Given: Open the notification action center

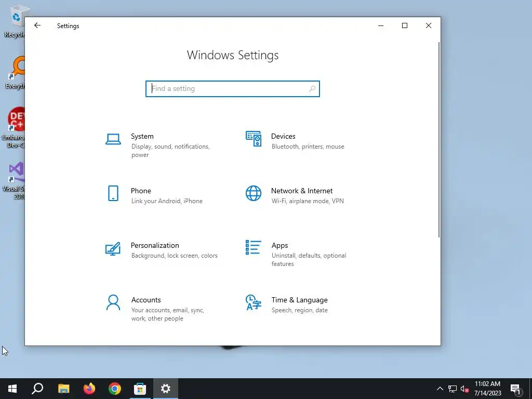Looking at the screenshot, I should 515,389.
